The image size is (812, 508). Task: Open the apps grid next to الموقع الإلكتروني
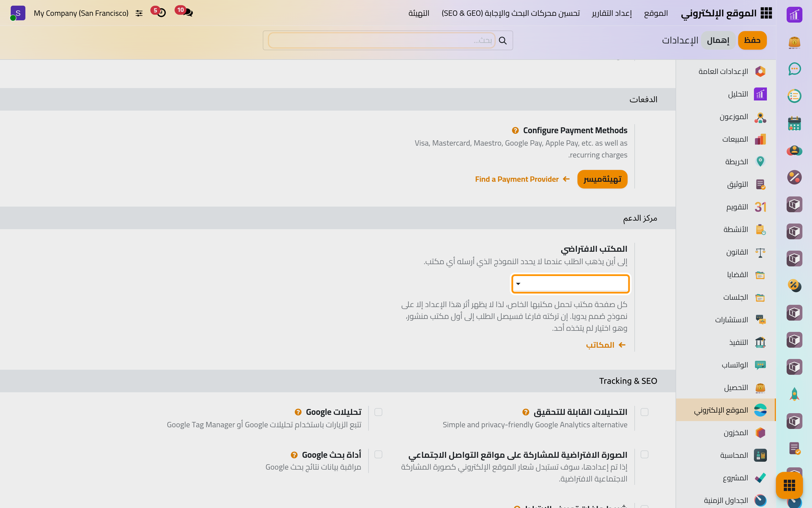click(x=766, y=13)
